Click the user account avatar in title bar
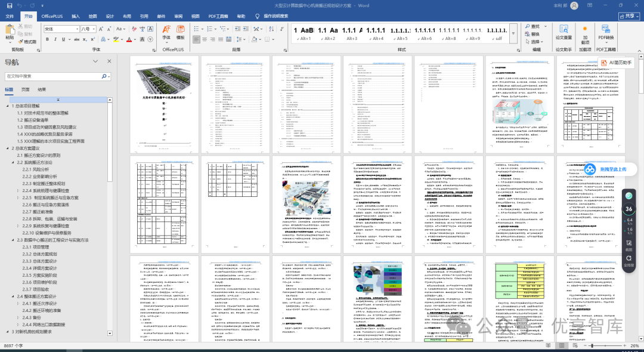Viewport: 644px width, 352px height. click(x=574, y=6)
